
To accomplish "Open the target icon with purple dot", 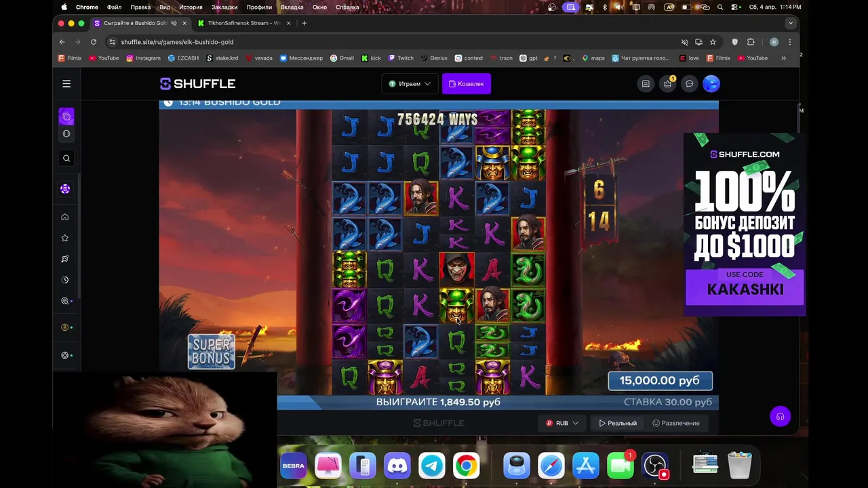I will pyautogui.click(x=66, y=301).
